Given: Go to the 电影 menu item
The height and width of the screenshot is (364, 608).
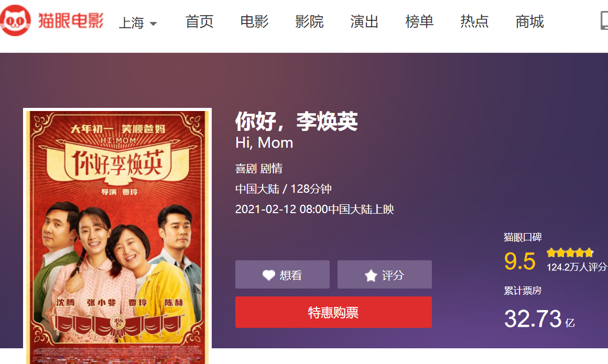Looking at the screenshot, I should (x=254, y=21).
